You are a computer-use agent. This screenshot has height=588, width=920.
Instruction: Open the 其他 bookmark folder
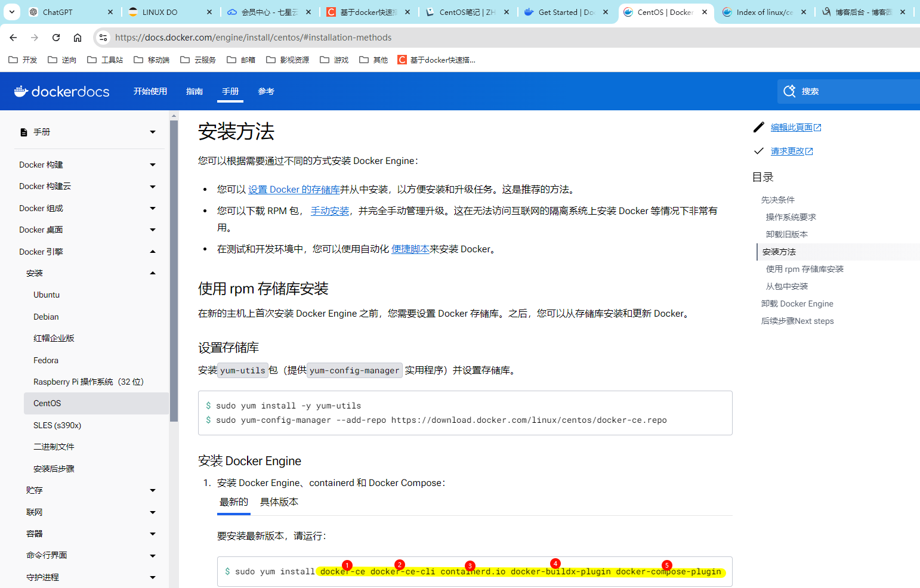point(373,60)
